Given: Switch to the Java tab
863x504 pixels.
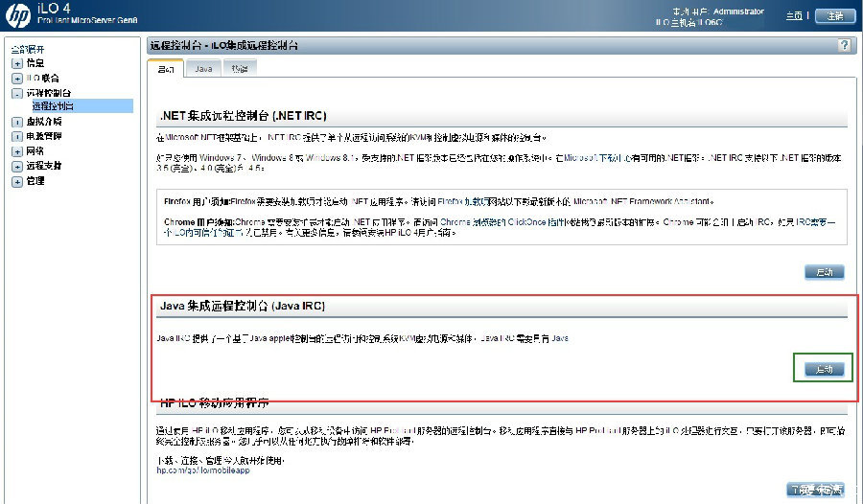Looking at the screenshot, I should click(x=203, y=69).
